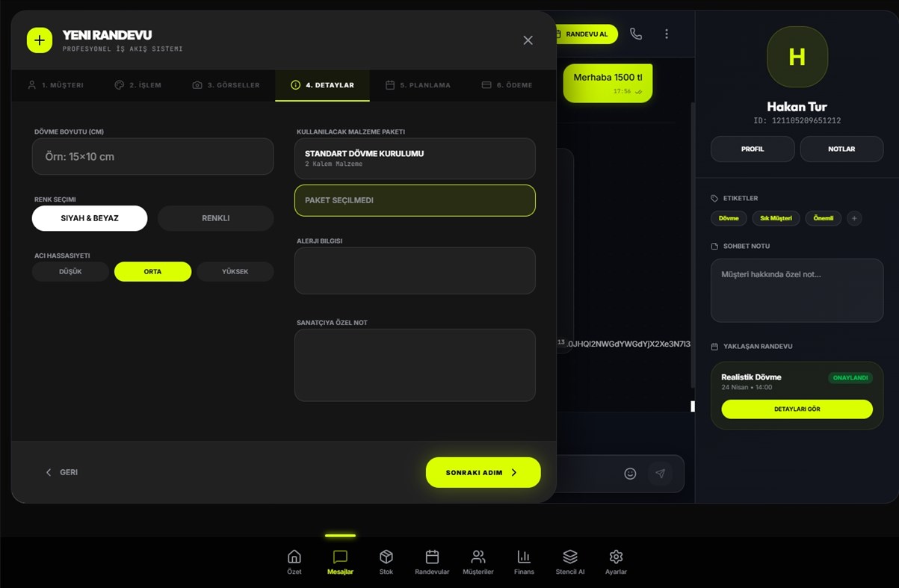Click the Önemli tag
The image size is (899, 588).
(824, 218)
